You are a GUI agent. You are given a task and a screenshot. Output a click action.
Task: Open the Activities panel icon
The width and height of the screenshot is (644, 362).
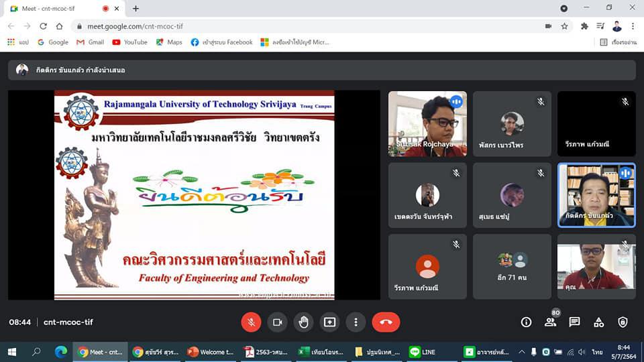[x=598, y=322]
